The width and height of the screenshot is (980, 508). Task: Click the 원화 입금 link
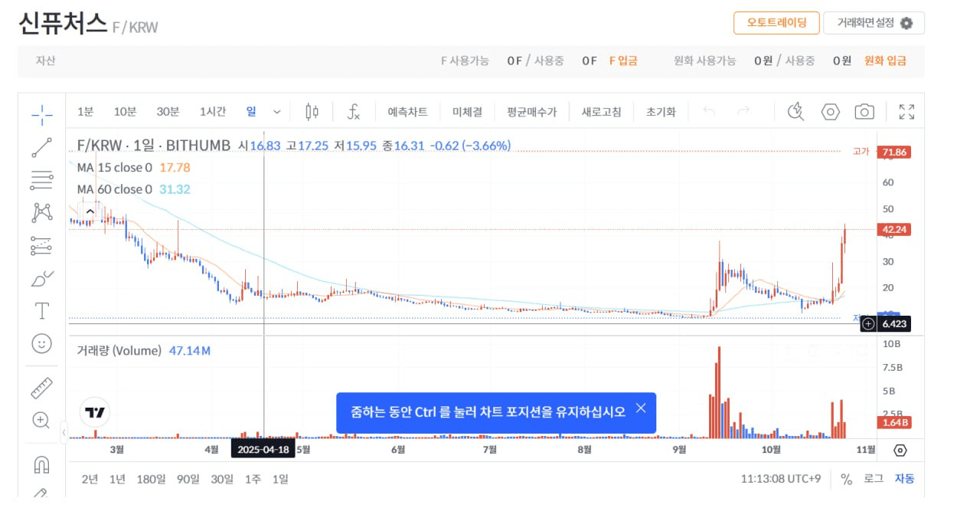885,61
